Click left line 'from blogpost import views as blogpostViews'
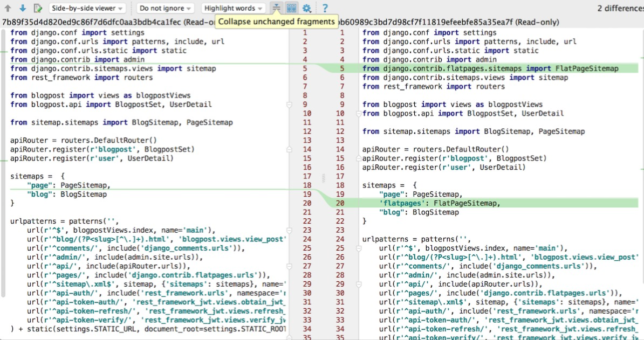 tap(101, 95)
